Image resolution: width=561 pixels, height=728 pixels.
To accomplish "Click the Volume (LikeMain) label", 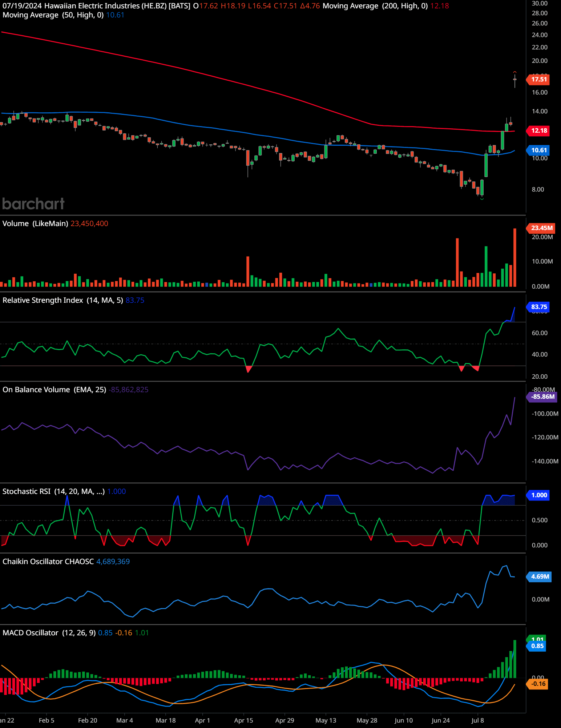I will pyautogui.click(x=35, y=224).
